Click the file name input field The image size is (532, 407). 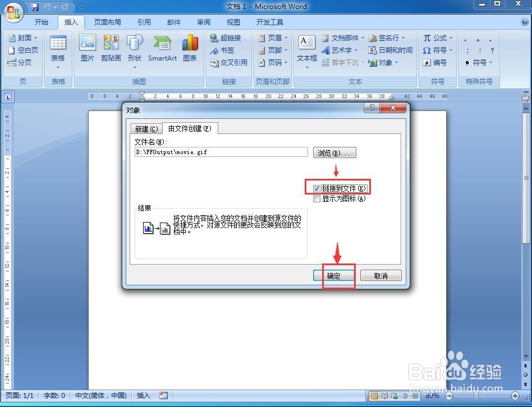click(x=221, y=152)
